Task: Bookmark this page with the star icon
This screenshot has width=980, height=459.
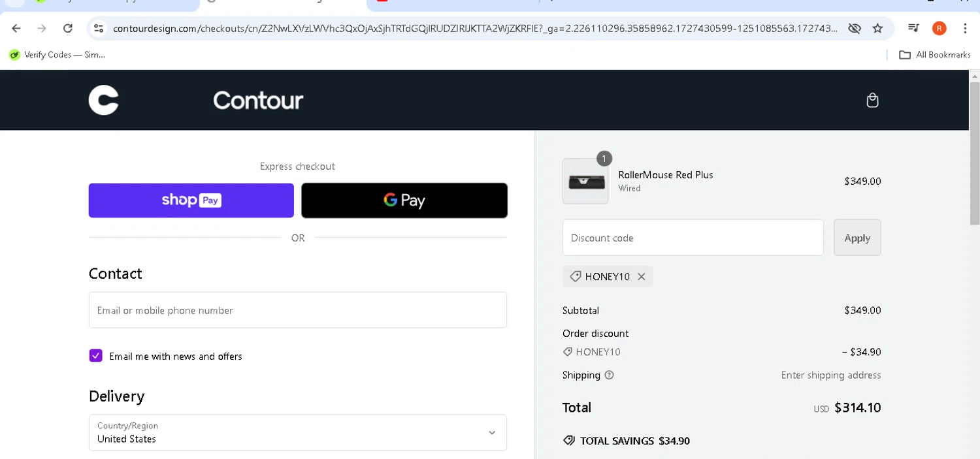Action: [877, 28]
